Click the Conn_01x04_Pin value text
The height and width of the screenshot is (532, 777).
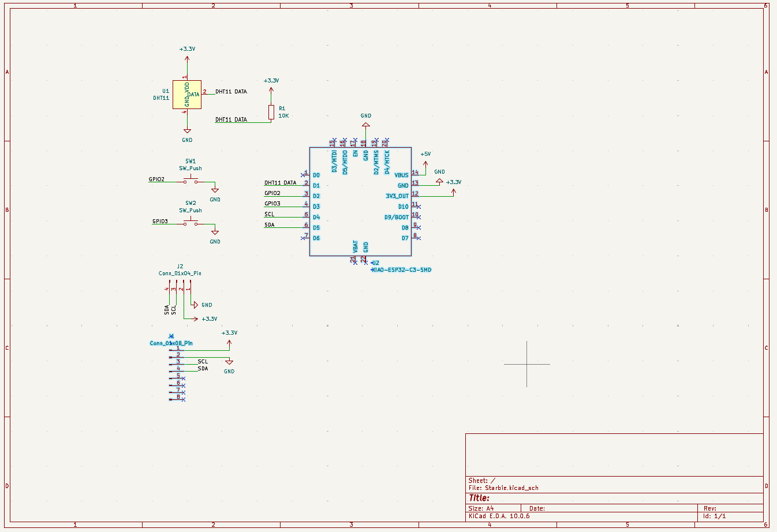click(180, 274)
